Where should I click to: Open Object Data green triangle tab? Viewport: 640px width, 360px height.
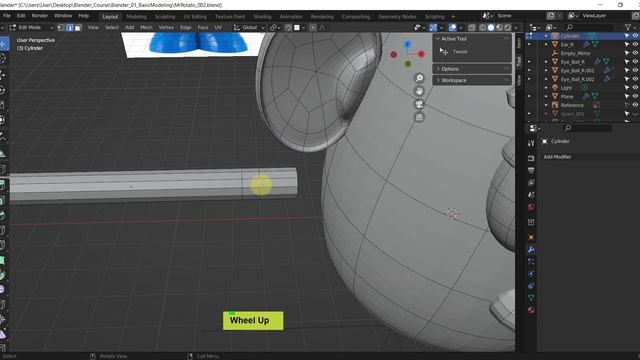(531, 298)
